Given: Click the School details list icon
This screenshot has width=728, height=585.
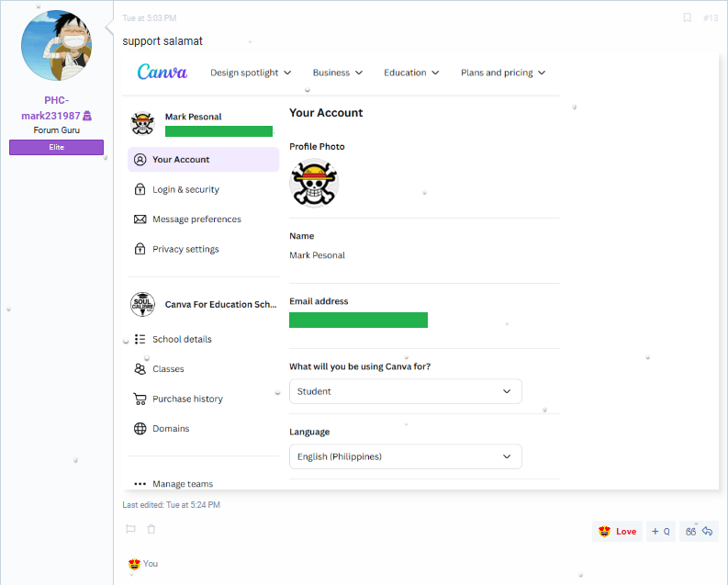Looking at the screenshot, I should tap(140, 339).
